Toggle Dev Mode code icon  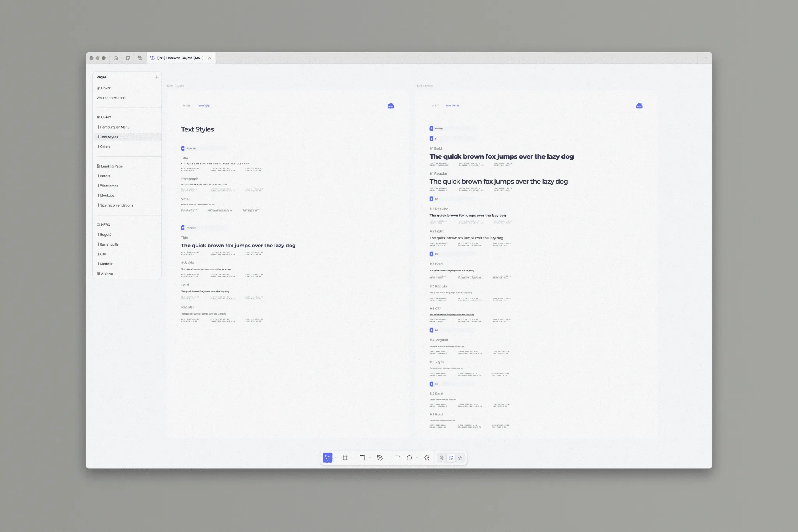(460, 458)
